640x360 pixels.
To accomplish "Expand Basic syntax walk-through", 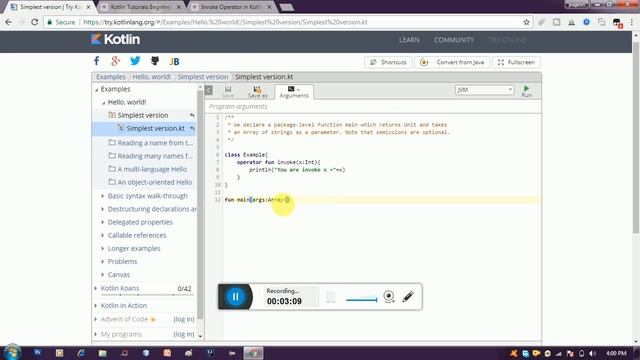I will [102, 196].
